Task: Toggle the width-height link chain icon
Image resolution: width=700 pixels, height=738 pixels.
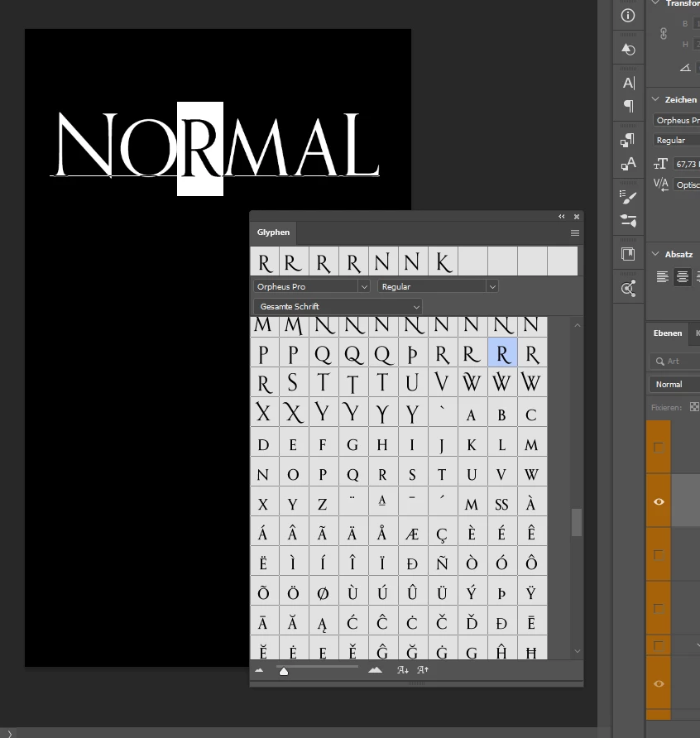Action: pos(664,34)
